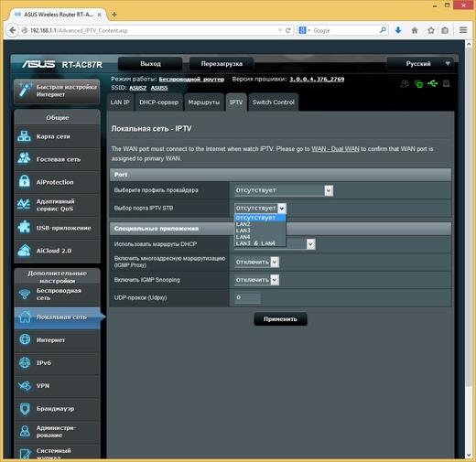Image resolution: width=476 pixels, height=462 pixels.
Task: Click browser back arrow button
Action: 12,30
